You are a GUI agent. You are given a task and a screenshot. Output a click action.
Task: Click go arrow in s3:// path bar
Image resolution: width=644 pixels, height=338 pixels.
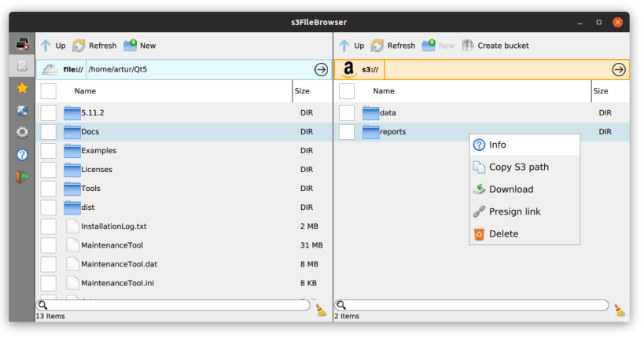pyautogui.click(x=619, y=69)
